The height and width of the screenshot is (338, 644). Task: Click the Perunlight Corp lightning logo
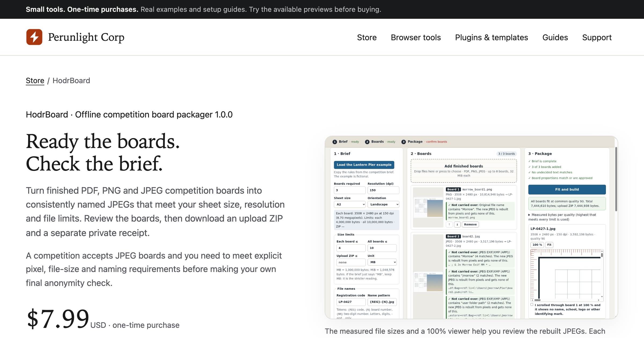pyautogui.click(x=34, y=37)
